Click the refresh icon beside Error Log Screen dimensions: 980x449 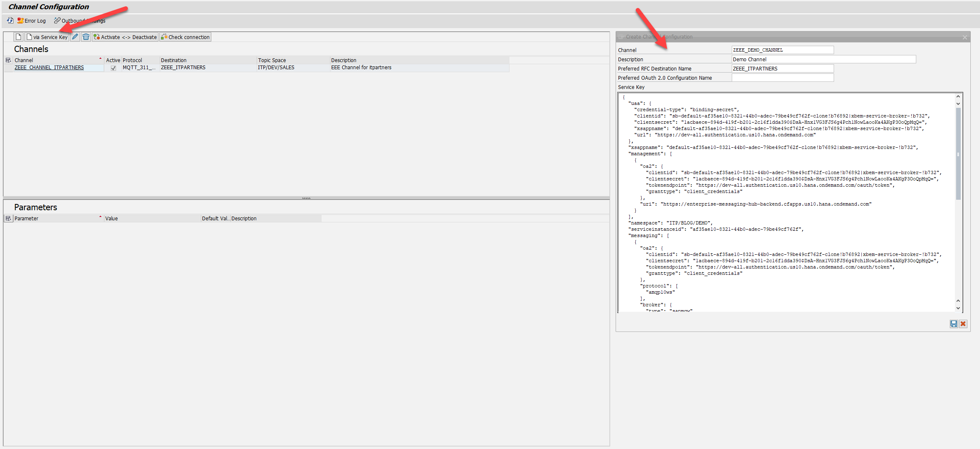point(10,21)
